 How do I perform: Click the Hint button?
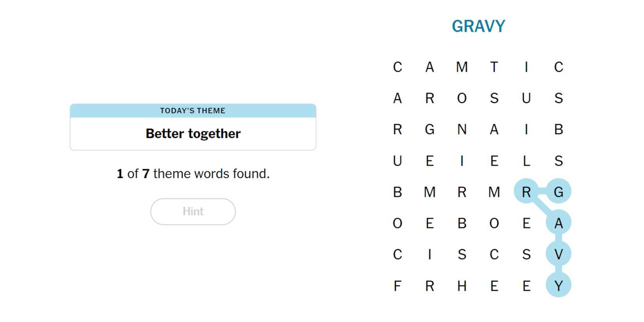point(193,212)
